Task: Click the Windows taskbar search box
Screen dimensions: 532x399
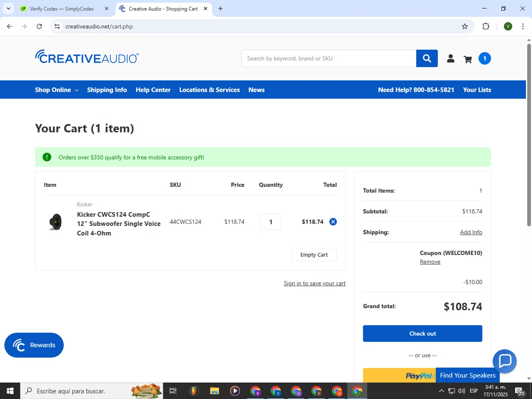Action: (x=92, y=391)
